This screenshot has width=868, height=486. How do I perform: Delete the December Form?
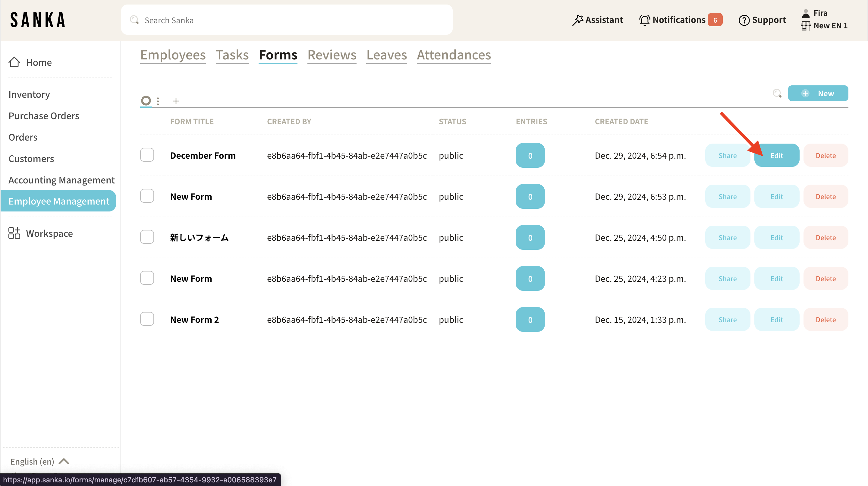826,155
